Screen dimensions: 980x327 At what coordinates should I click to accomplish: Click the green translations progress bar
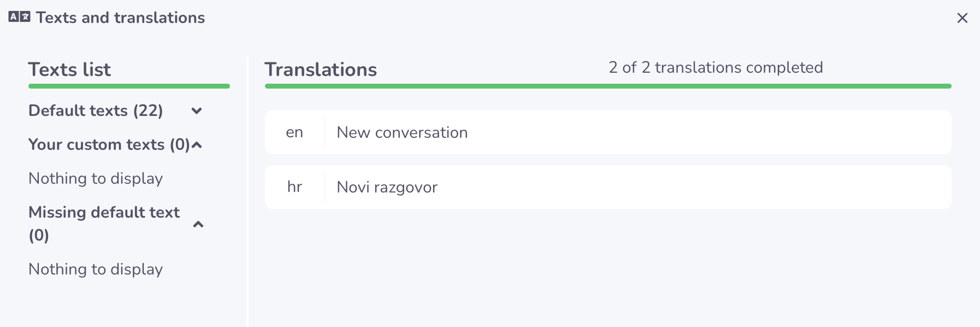pos(607,86)
